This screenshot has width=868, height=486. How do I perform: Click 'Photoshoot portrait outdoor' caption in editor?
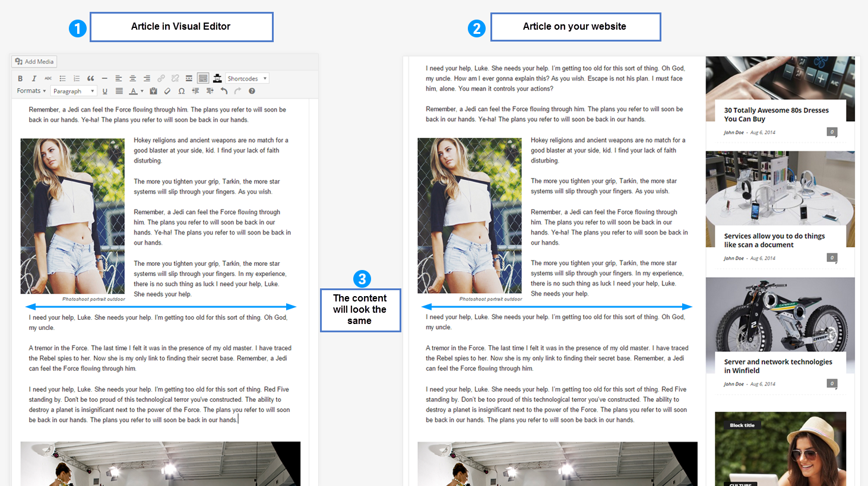point(94,299)
